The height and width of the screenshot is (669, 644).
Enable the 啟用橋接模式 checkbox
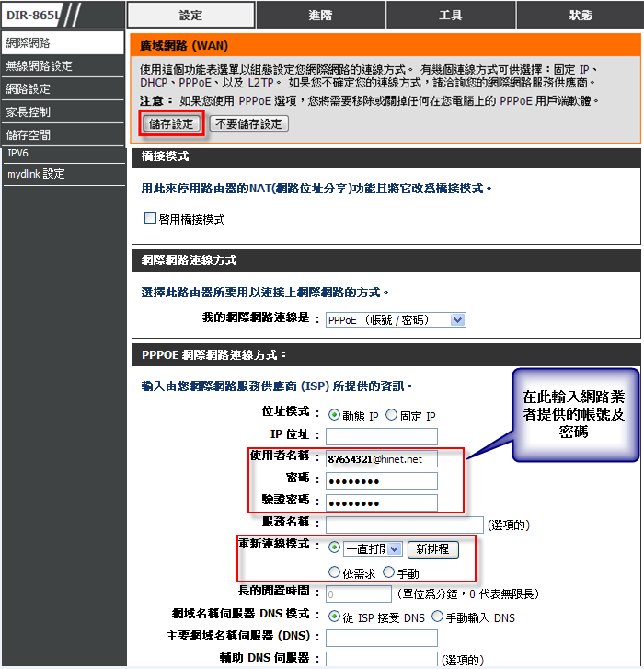pyautogui.click(x=150, y=219)
